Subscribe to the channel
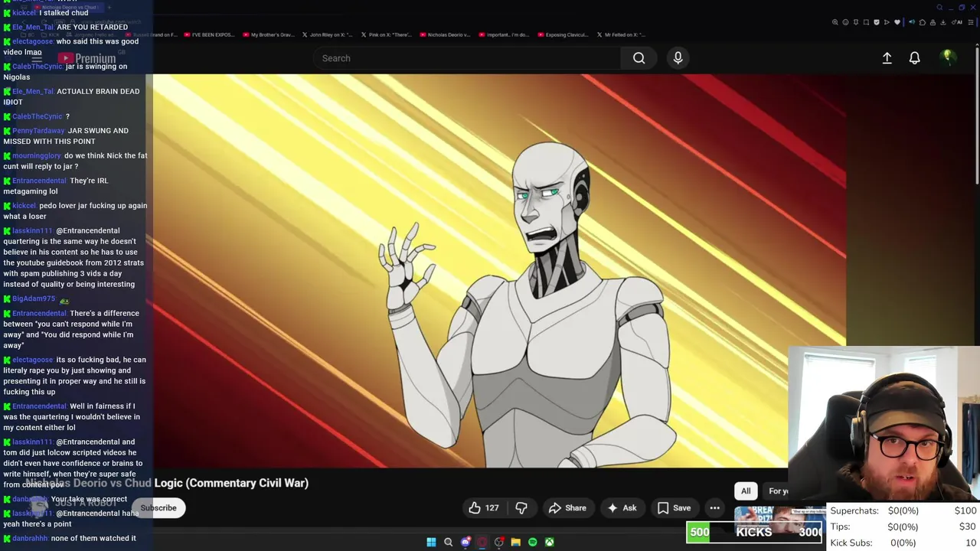The height and width of the screenshot is (551, 980). [158, 508]
